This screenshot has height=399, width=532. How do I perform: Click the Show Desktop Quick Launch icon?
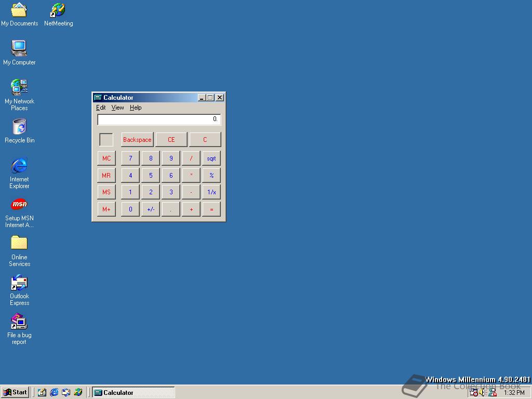coord(42,393)
